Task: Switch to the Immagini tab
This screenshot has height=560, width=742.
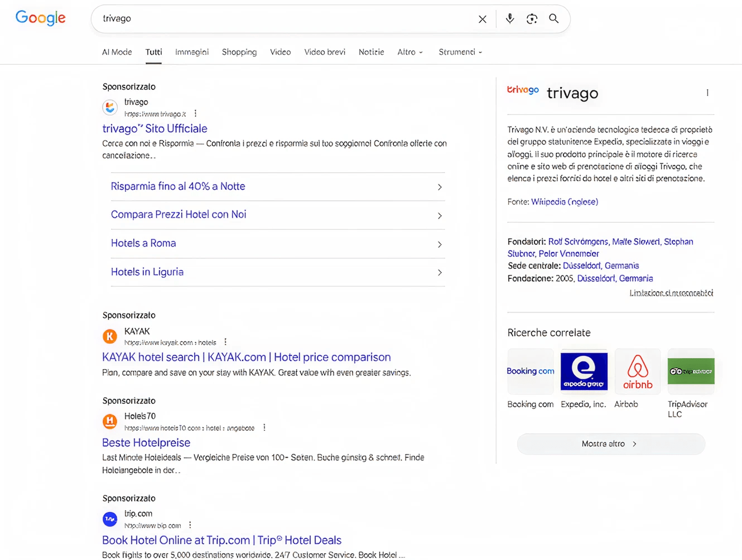Action: point(191,52)
